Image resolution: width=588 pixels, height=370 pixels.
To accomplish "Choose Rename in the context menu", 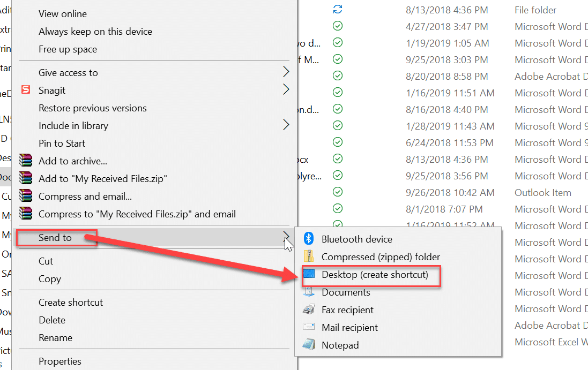I will [x=56, y=337].
